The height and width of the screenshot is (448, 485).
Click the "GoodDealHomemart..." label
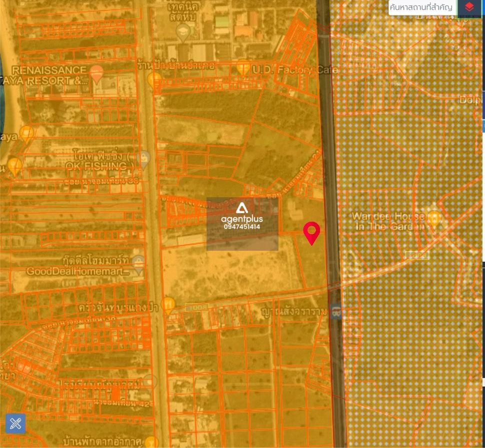pos(78,272)
